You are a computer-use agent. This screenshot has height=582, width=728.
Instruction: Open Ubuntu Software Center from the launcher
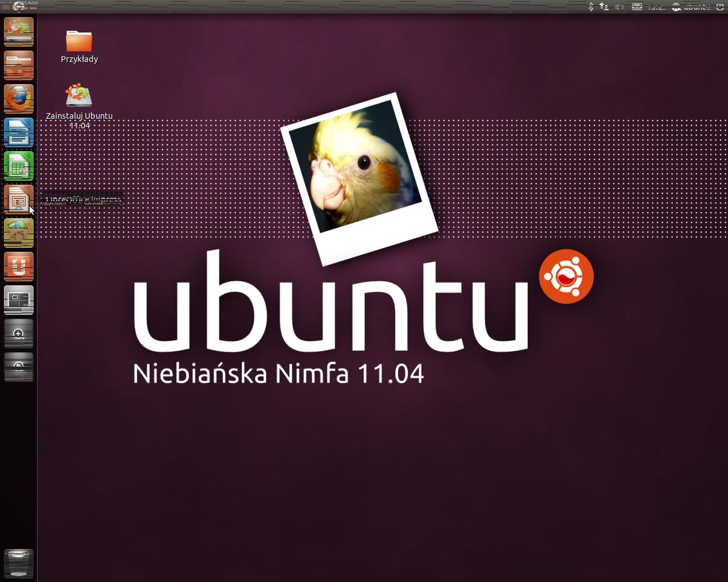[19, 233]
